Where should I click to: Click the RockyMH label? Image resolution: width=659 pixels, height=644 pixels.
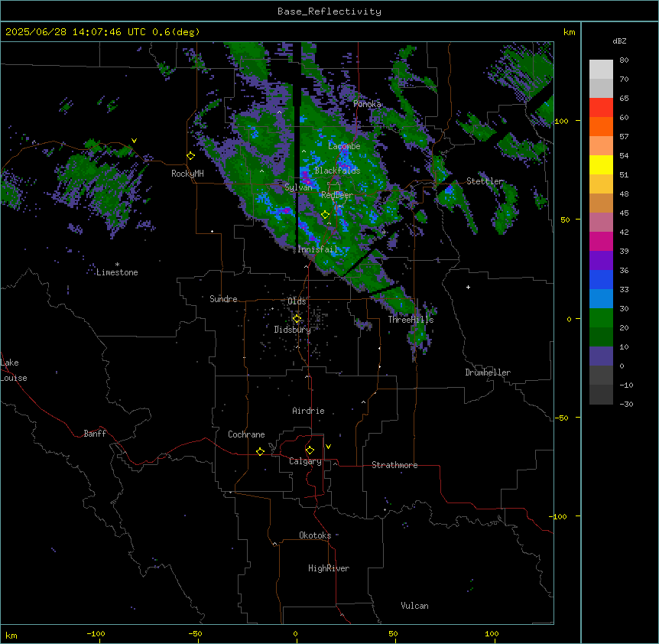click(187, 174)
